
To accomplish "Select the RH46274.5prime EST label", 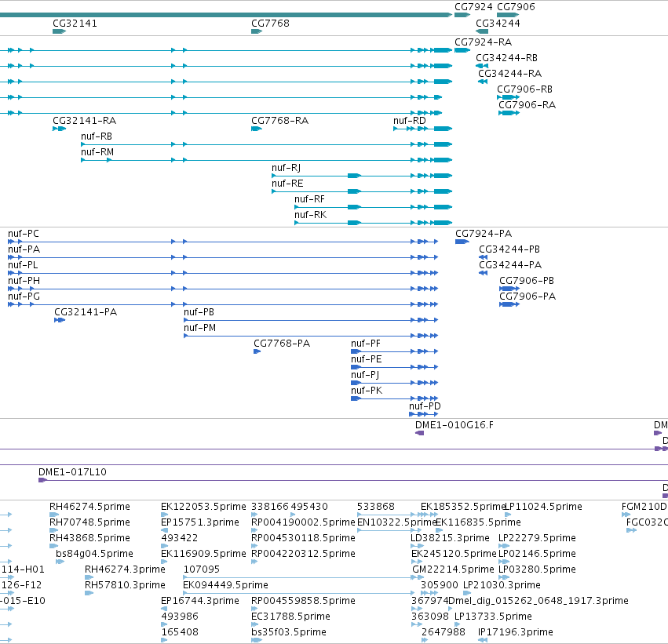I will point(90,507).
